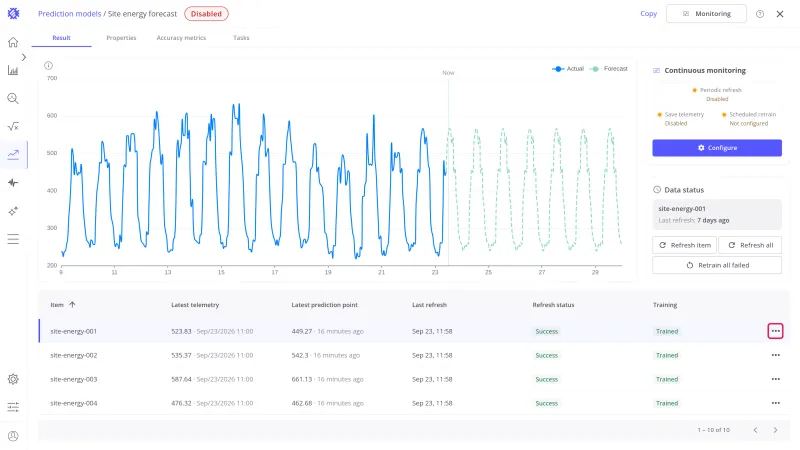Viewport: 800px width, 450px height.
Task: Switch to the Accuracy metrics tab
Action: (x=181, y=38)
